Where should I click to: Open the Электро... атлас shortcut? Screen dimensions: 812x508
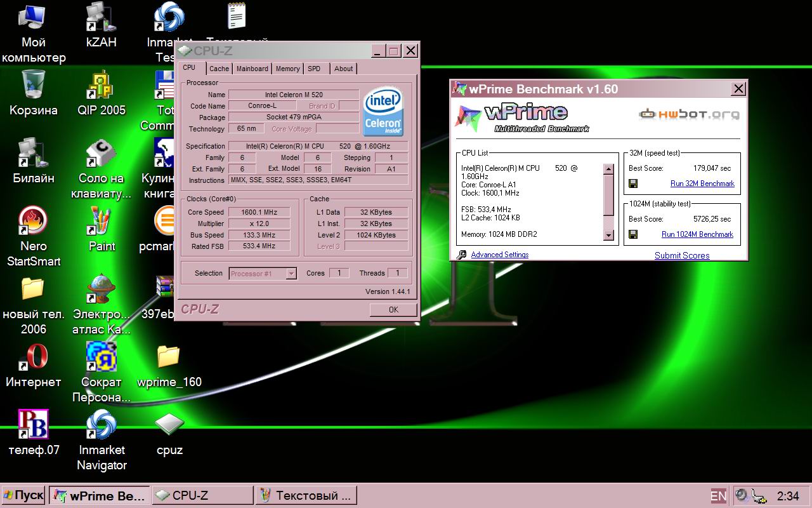tap(101, 289)
